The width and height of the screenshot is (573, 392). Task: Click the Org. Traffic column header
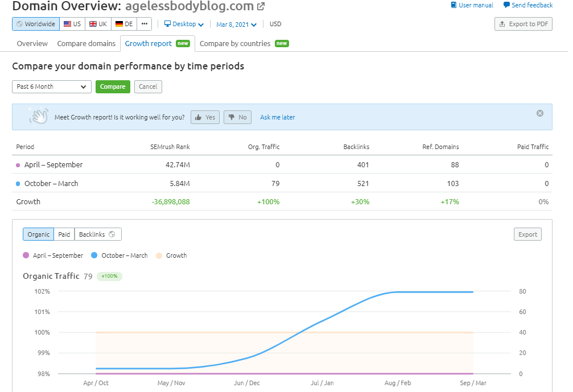coord(263,147)
